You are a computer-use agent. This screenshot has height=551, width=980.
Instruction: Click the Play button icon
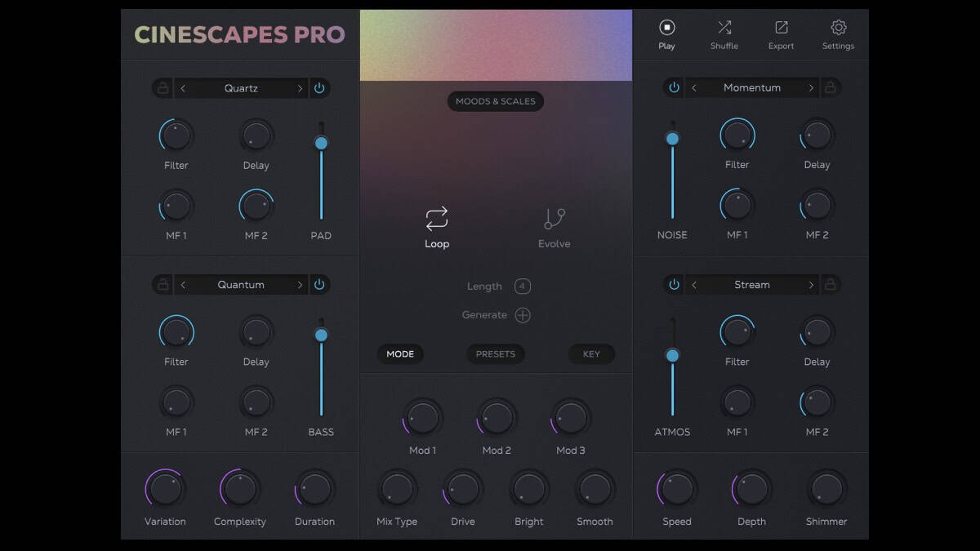click(x=666, y=28)
